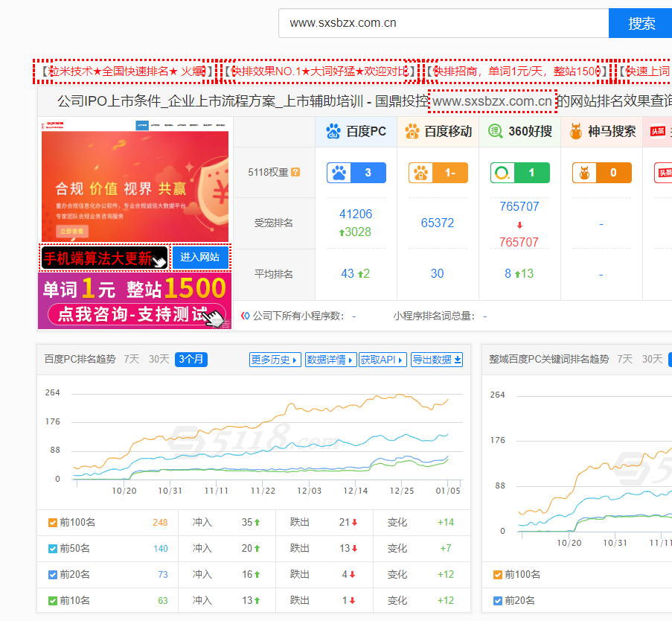
Task: Click the 头条 icon in the header row
Action: coord(658,131)
